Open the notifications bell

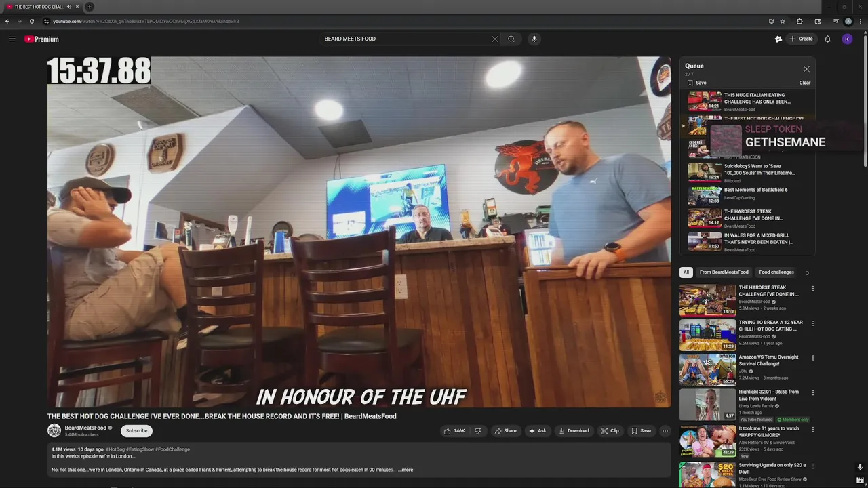[827, 39]
